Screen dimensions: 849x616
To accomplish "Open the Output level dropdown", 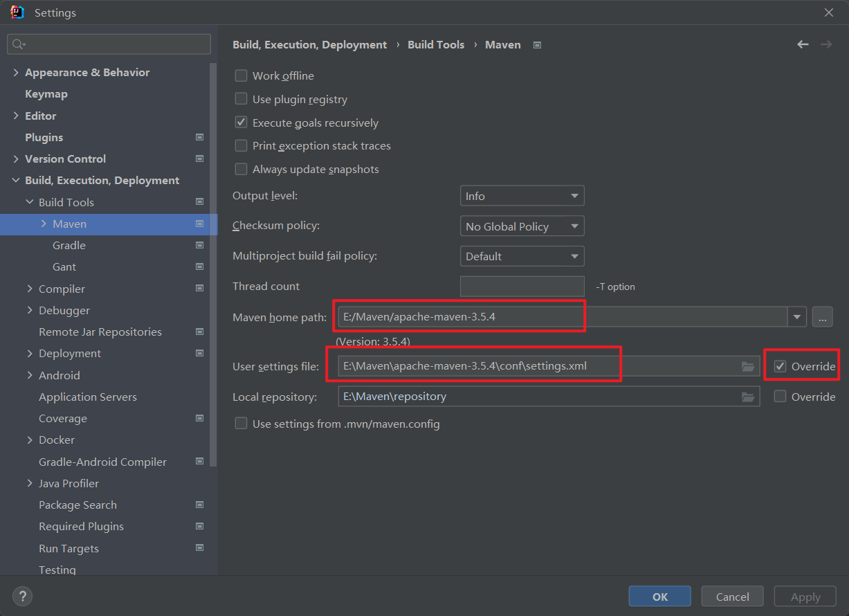I will (x=522, y=196).
